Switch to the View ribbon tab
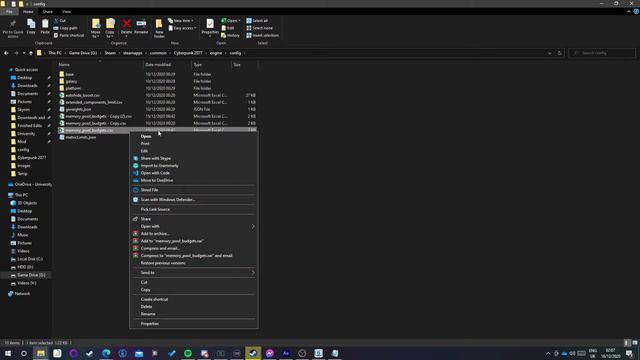Image resolution: width=640 pixels, height=360 pixels. pyautogui.click(x=66, y=11)
